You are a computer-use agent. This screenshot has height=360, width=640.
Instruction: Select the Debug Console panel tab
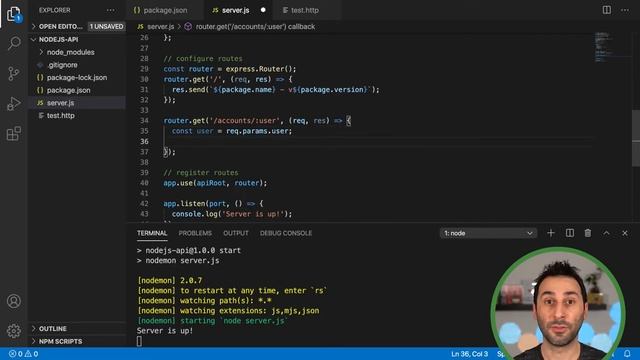(286, 233)
